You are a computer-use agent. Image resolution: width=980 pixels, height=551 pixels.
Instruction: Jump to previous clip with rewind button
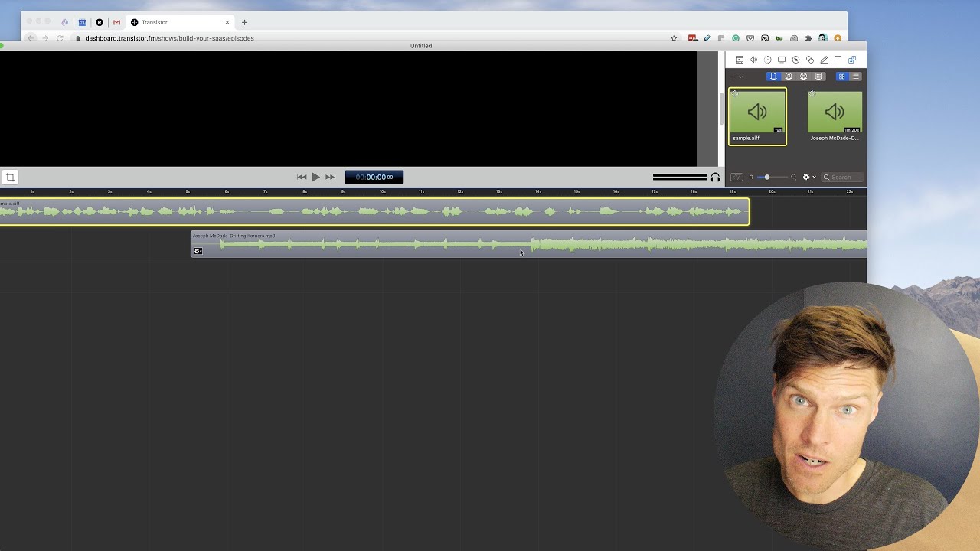[x=302, y=177]
